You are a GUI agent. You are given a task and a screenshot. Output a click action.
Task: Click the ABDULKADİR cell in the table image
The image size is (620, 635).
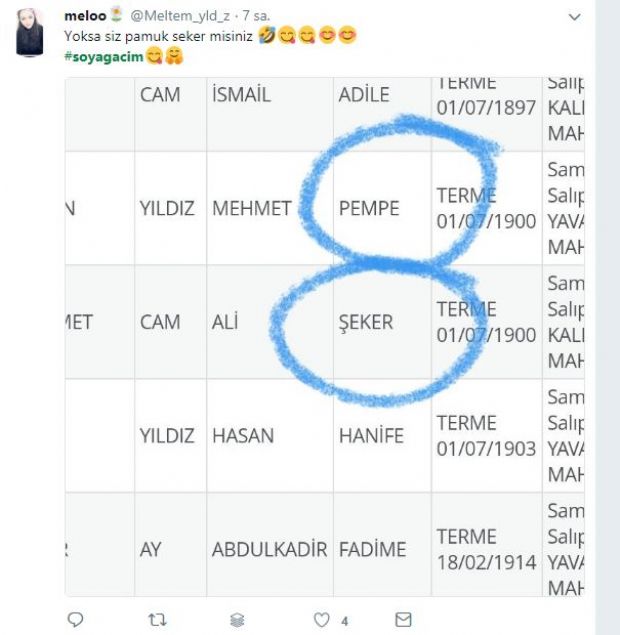[269, 550]
